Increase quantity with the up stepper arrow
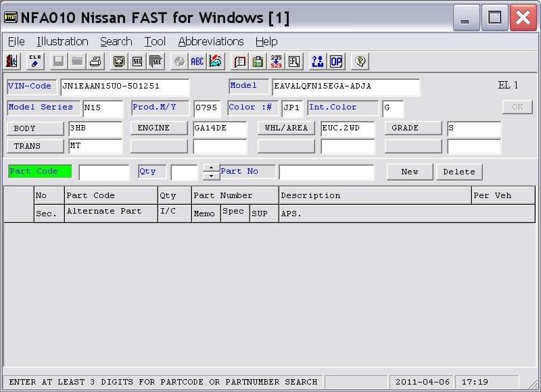This screenshot has height=392, width=541. (x=211, y=168)
